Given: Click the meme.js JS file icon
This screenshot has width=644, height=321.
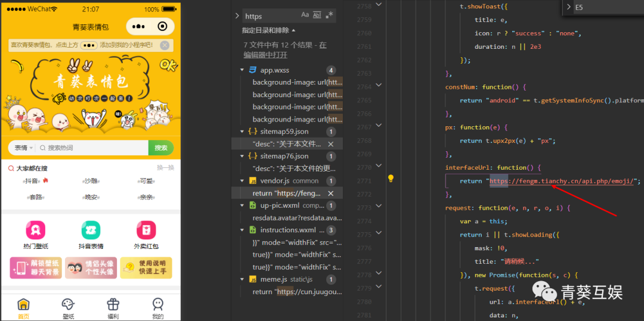Looking at the screenshot, I should [253, 279].
